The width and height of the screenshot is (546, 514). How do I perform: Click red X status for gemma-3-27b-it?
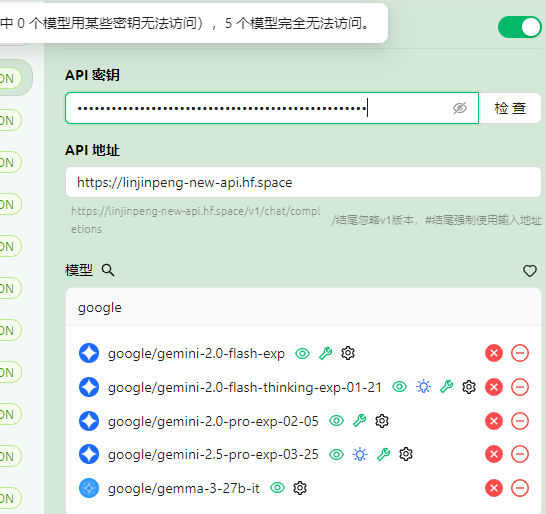click(494, 488)
